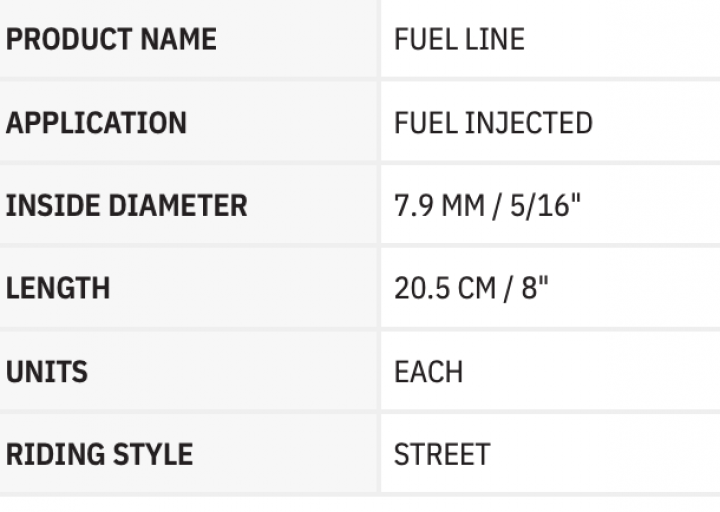
Task: Select the "EACH" units value
Action: click(x=429, y=372)
